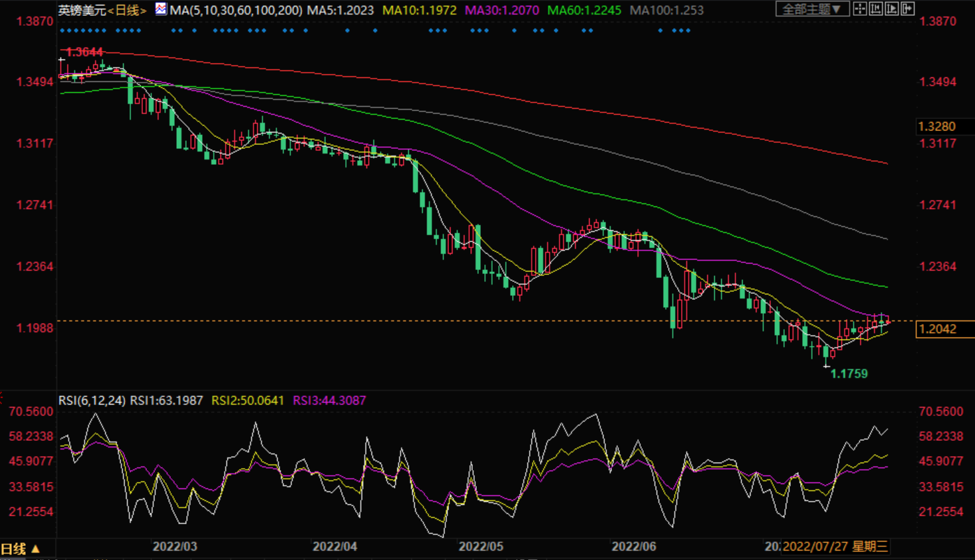The image size is (975, 560).
Task: Click the first blue event dot at top left
Action: point(62,30)
